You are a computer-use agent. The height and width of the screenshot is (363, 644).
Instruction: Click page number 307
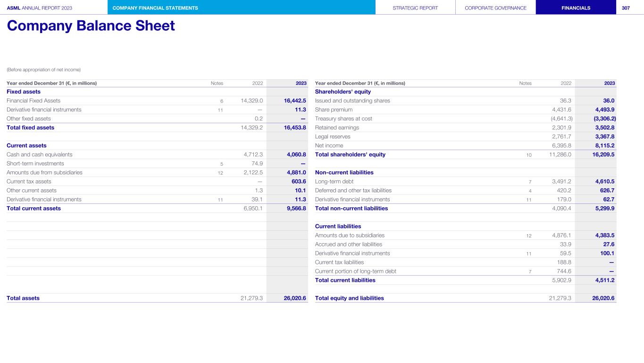(630, 8)
